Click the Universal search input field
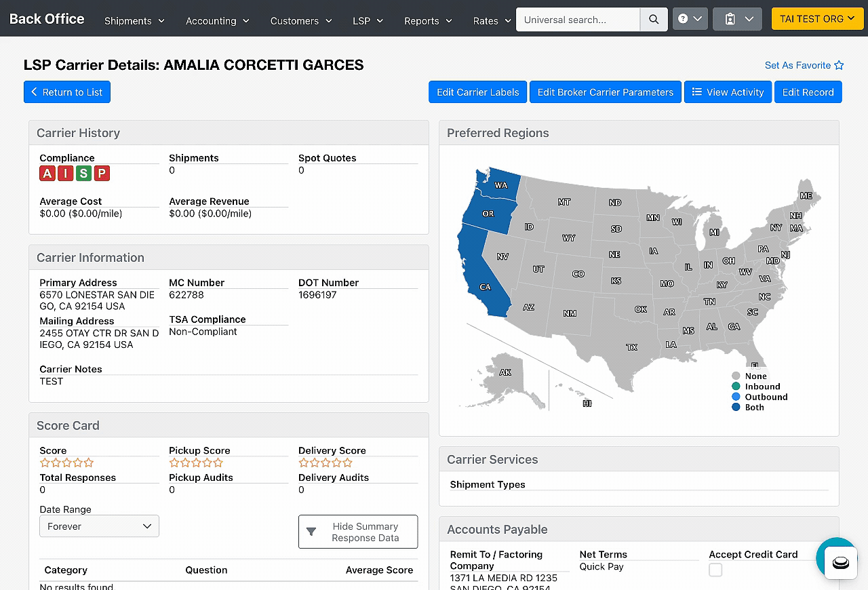 (x=578, y=20)
